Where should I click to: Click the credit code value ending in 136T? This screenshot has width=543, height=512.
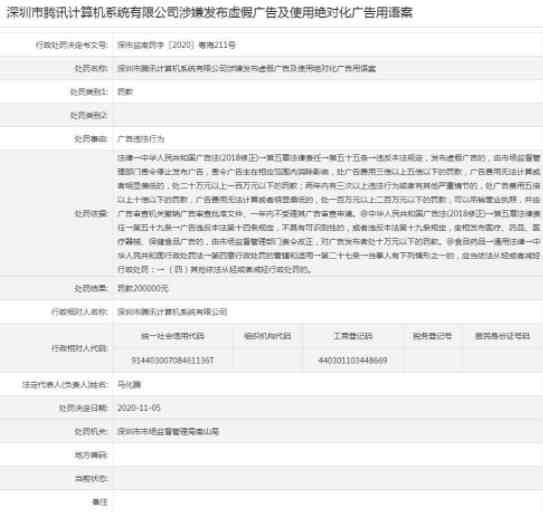point(172,360)
